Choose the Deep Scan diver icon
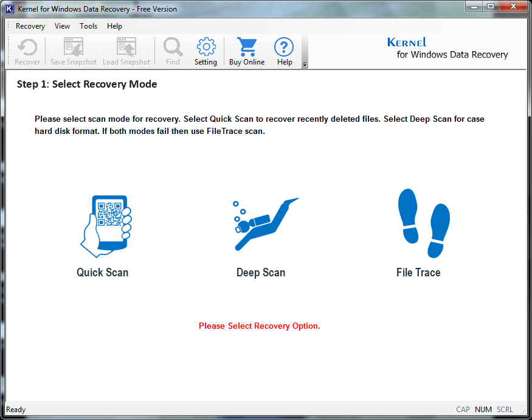 point(266,224)
